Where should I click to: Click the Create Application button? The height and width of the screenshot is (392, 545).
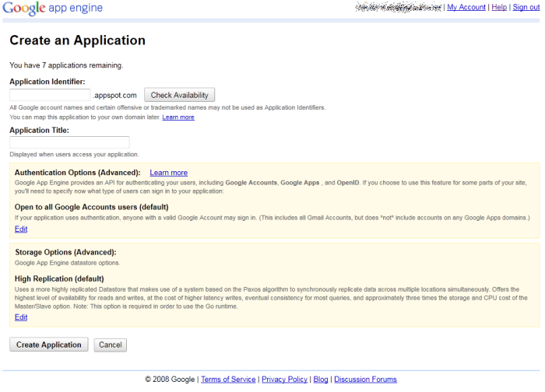click(48, 345)
